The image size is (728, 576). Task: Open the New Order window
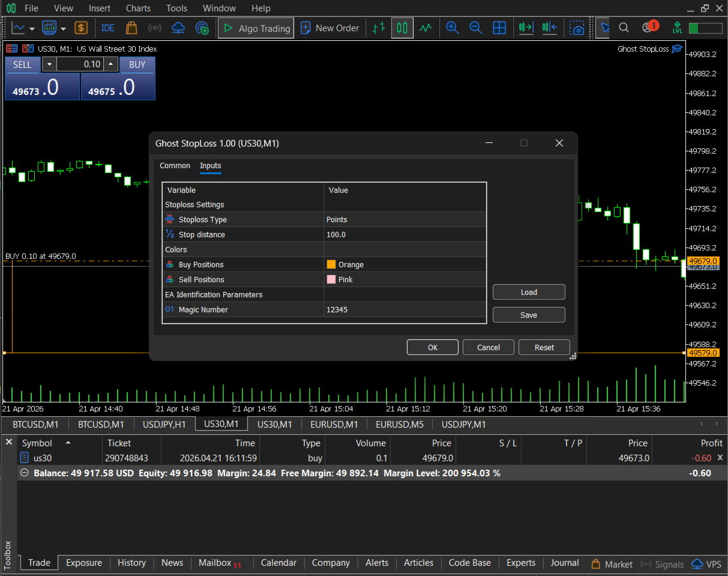point(330,28)
